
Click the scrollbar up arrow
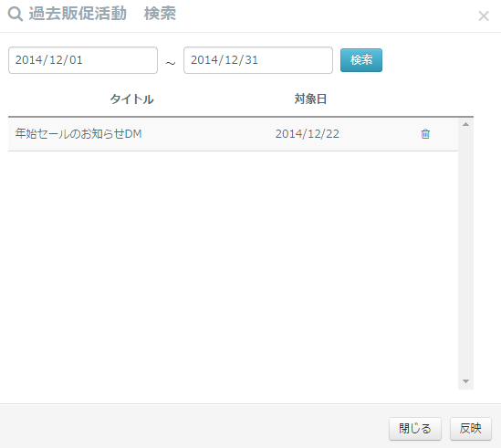click(x=465, y=124)
